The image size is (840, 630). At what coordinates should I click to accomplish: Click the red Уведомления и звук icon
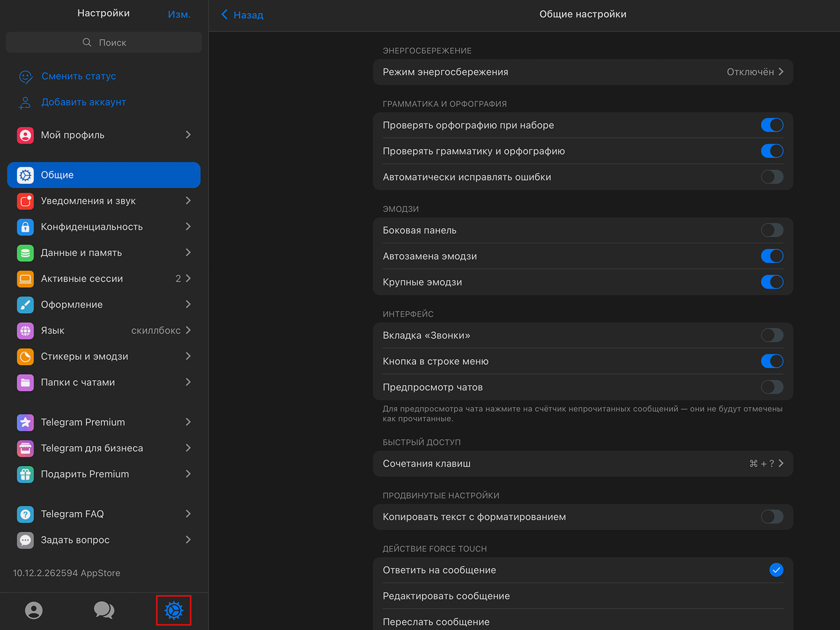(x=25, y=201)
